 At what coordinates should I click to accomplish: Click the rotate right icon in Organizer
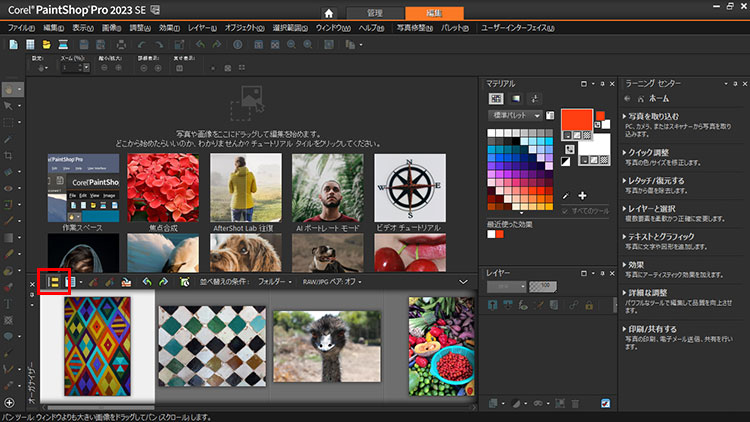pyautogui.click(x=164, y=282)
